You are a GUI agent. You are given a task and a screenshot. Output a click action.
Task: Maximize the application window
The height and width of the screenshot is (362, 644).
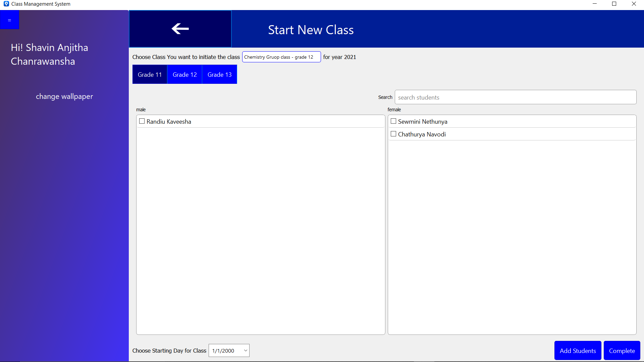pyautogui.click(x=614, y=4)
